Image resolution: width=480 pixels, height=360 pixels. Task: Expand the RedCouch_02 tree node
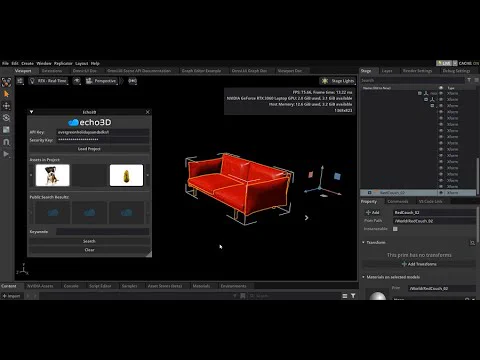coord(369,193)
